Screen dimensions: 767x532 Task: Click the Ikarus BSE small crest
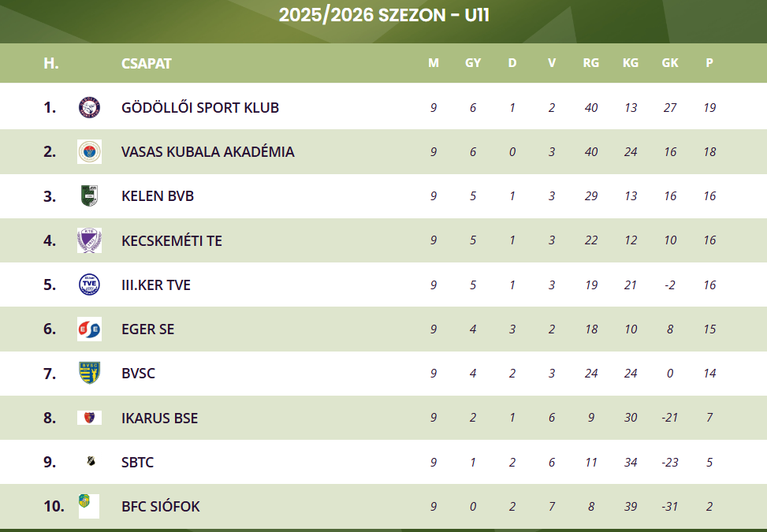pyautogui.click(x=90, y=418)
